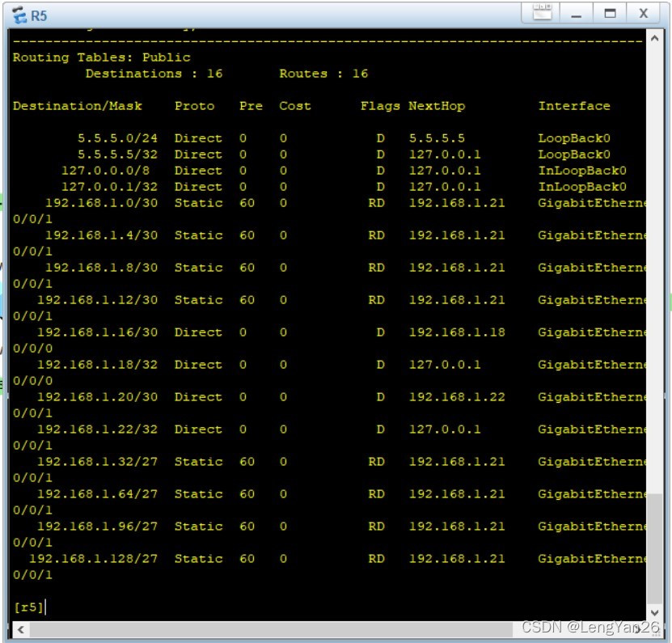672x643 pixels.
Task: Click destination 192.168.1.96/27
Action: 97,527
